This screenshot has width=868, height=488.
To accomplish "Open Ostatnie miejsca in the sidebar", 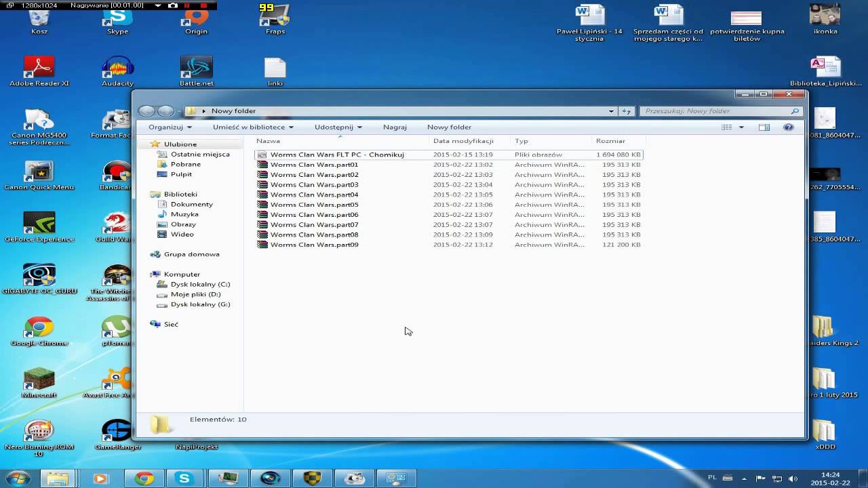I will (199, 155).
